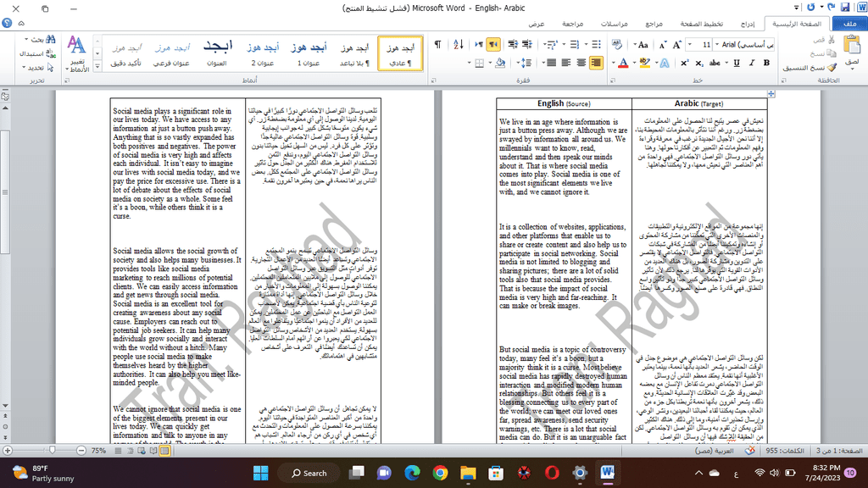The height and width of the screenshot is (488, 868).
Task: Open File Explorer from the taskbar
Action: tap(468, 473)
